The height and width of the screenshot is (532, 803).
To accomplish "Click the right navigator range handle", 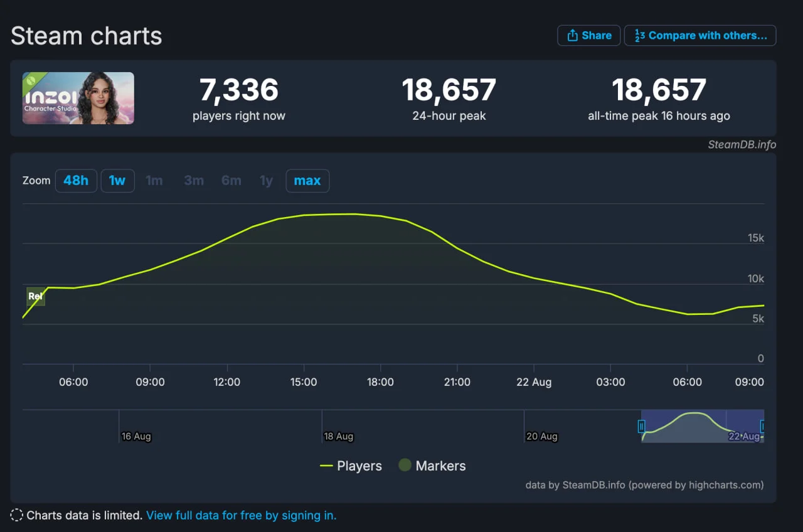I will click(762, 427).
